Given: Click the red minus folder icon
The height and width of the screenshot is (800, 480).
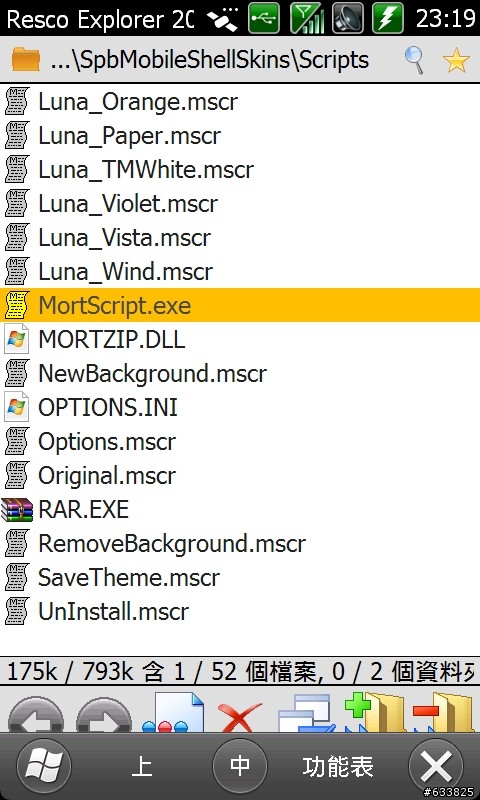Looking at the screenshot, I should coord(443,712).
